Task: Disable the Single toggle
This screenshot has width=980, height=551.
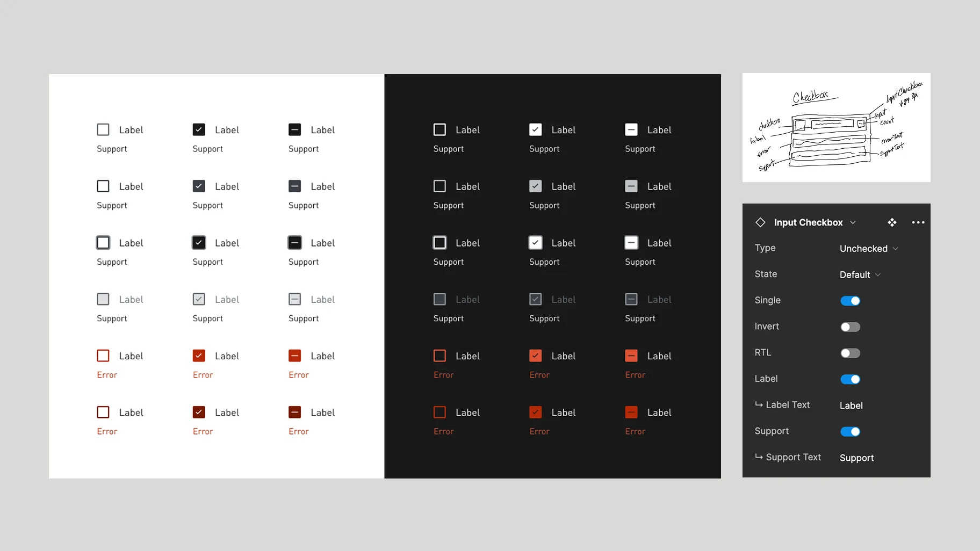Action: click(850, 300)
